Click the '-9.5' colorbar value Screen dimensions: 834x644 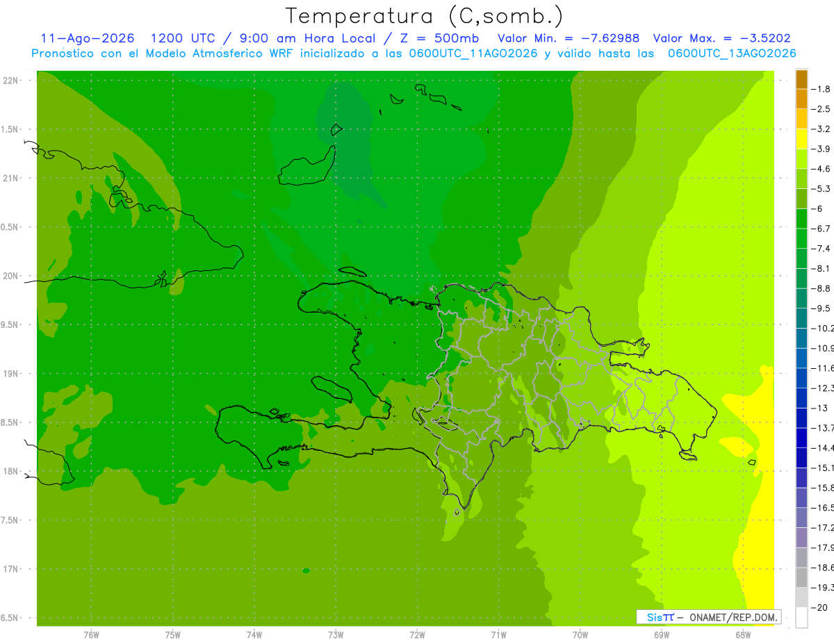(821, 308)
